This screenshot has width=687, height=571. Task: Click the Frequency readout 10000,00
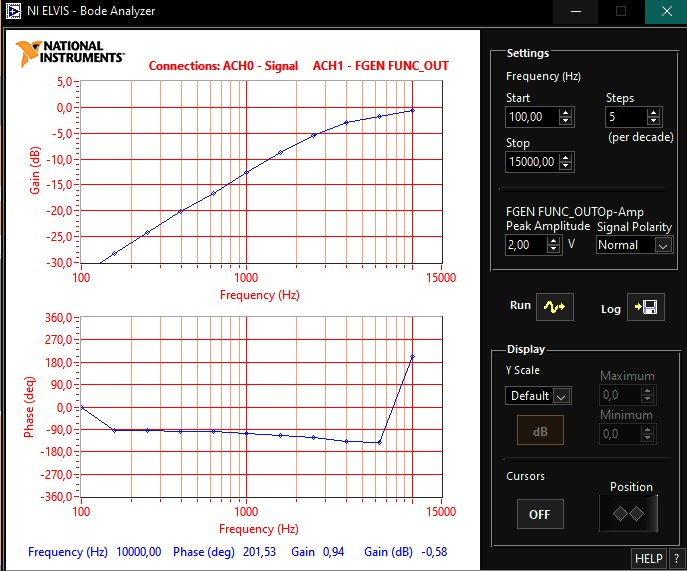pos(138,552)
